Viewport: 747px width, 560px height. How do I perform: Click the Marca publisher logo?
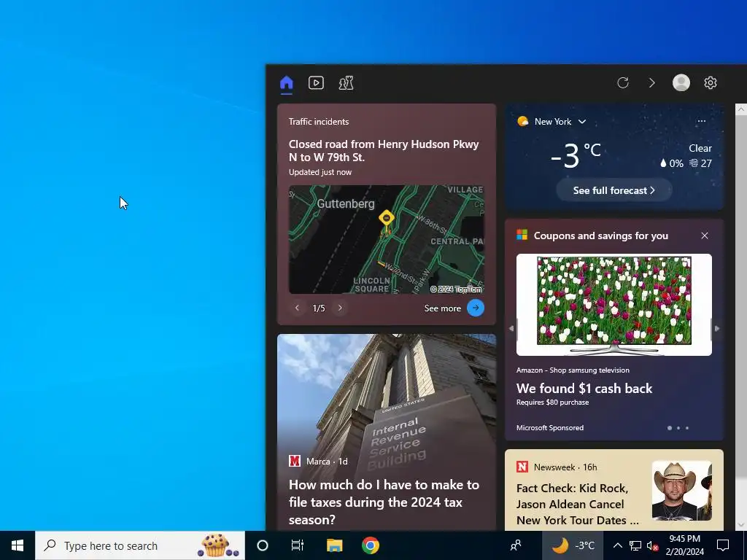[295, 461]
